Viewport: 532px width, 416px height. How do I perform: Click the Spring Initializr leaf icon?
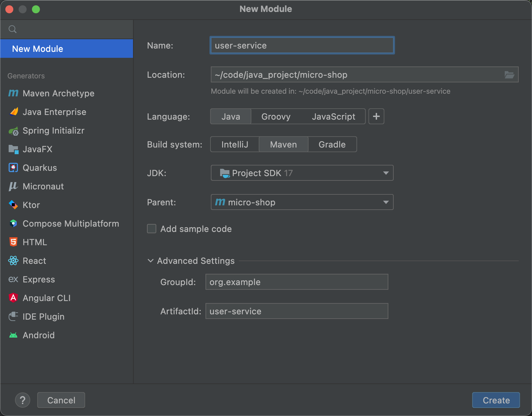14,131
